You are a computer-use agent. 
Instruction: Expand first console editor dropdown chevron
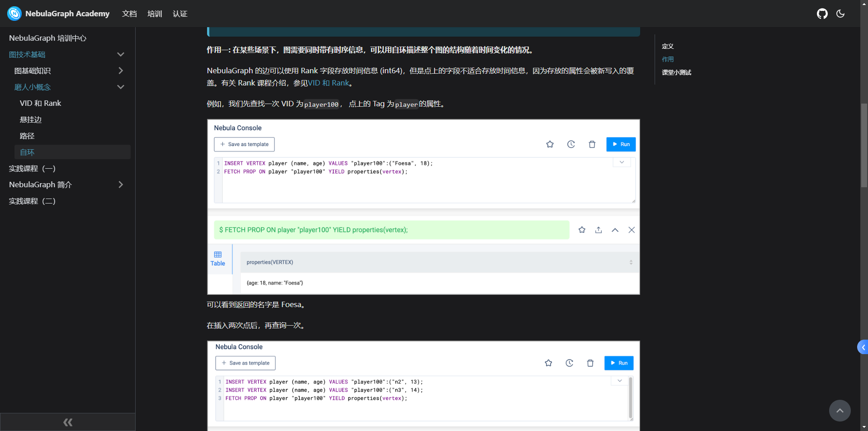click(x=622, y=162)
